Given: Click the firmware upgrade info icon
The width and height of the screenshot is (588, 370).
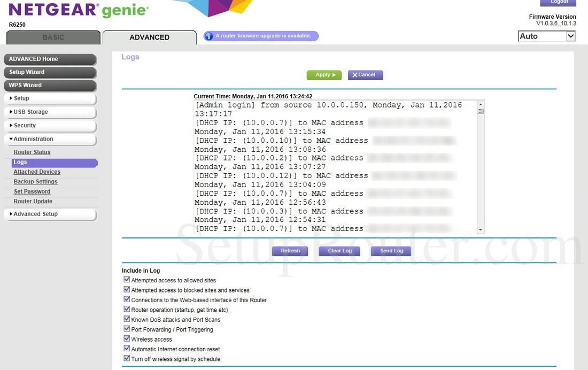Looking at the screenshot, I should (x=208, y=36).
